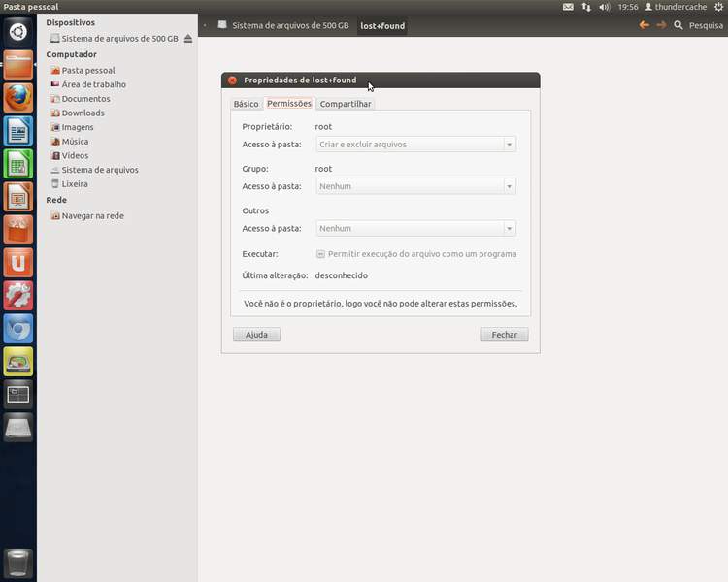The image size is (728, 582).
Task: Open the Files home folder launcher icon
Action: (18, 65)
